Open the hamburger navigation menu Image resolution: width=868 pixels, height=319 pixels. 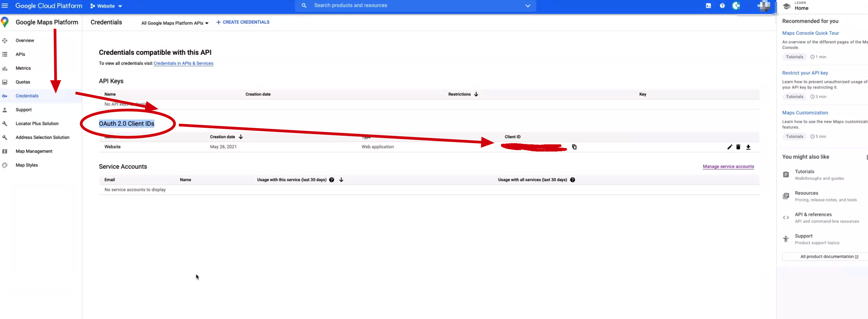coord(5,5)
